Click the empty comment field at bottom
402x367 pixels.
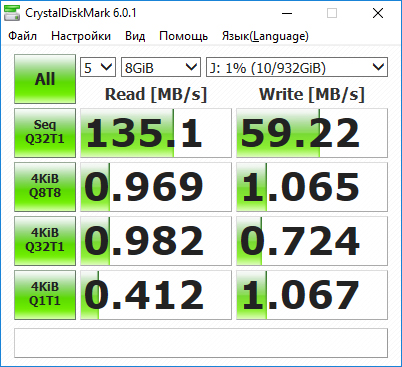201,343
